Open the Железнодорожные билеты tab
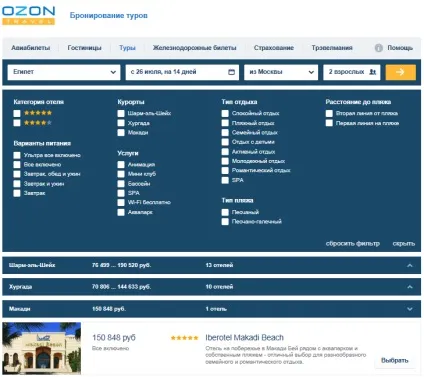Image resolution: width=424 pixels, height=377 pixels. [x=194, y=48]
